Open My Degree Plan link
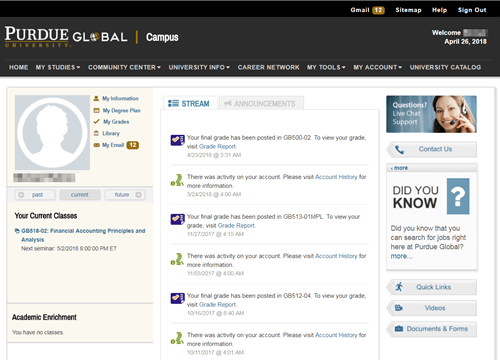The image size is (500, 360). coord(122,110)
